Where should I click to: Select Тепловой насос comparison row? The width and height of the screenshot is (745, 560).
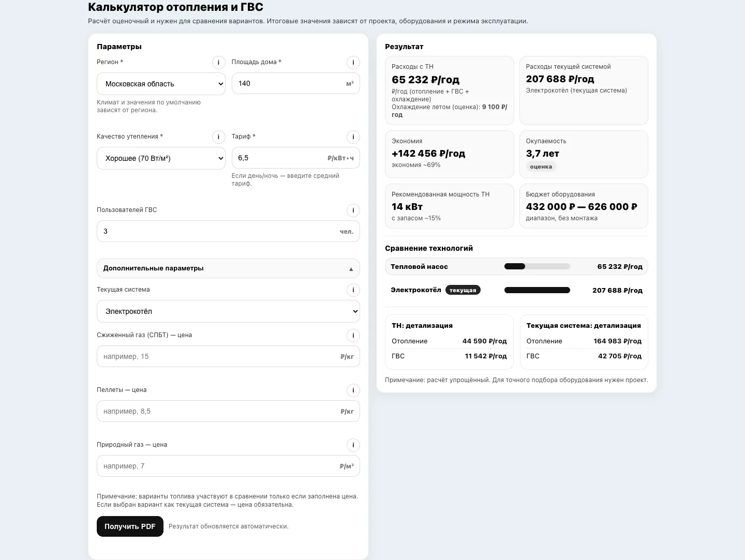coord(516,266)
